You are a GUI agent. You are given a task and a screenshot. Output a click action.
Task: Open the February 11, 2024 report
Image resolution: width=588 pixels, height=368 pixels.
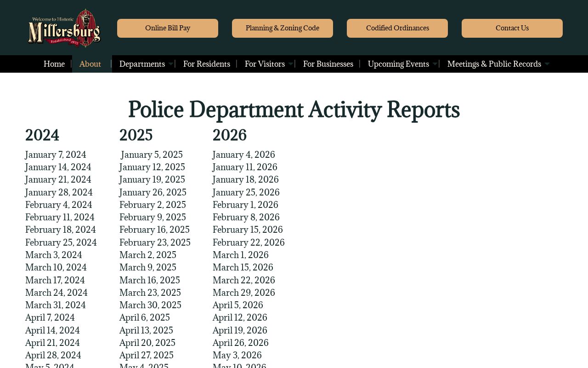click(x=60, y=217)
